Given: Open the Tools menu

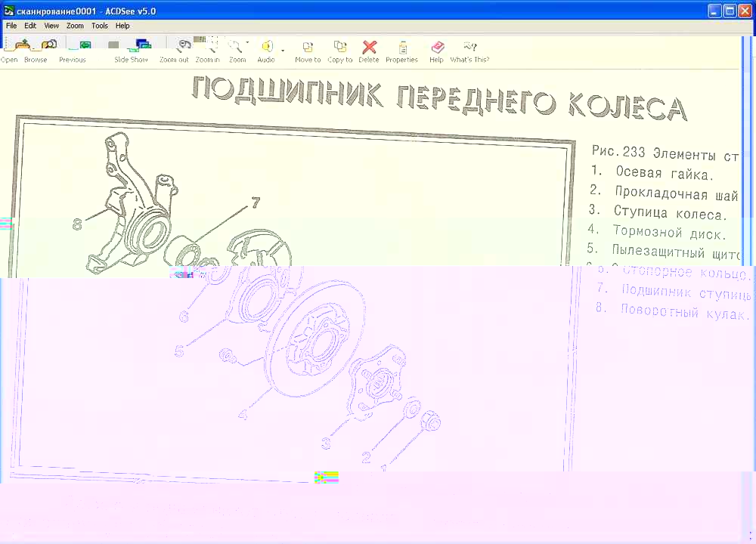Looking at the screenshot, I should tap(100, 26).
